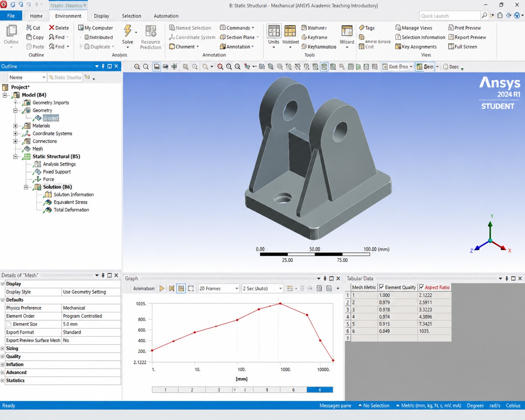The height and width of the screenshot is (420, 525).
Task: Click the Section Plane button
Action: pos(239,37)
